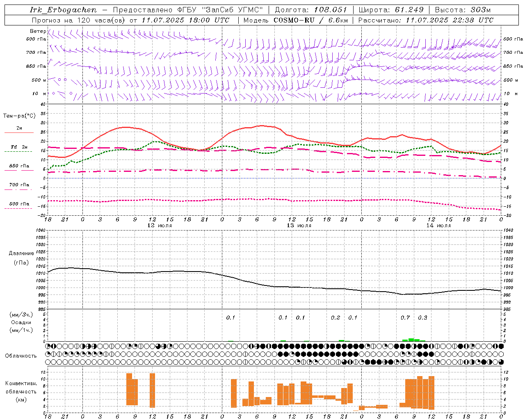525x420 pixels.
Task: Click the 'Давление' pressure panel label
Action: (x=21, y=253)
